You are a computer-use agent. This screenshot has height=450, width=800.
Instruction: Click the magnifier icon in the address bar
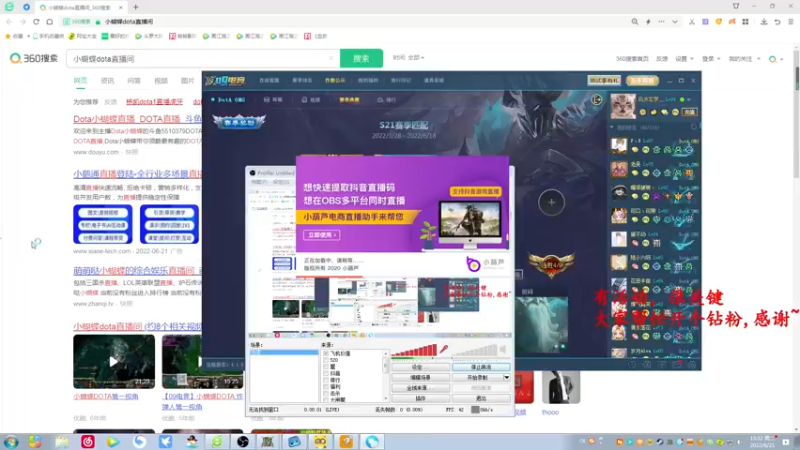click(x=635, y=22)
